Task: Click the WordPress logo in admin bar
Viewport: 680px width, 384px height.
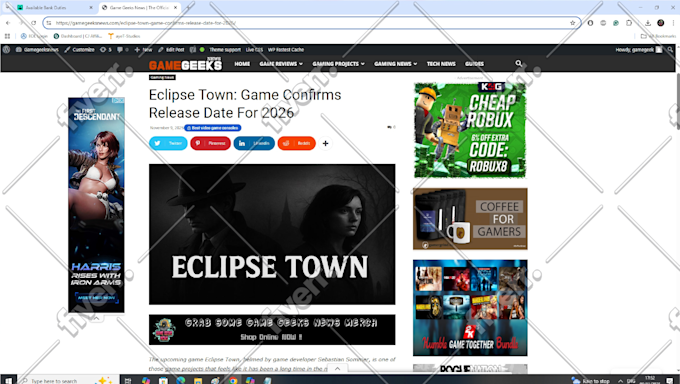Action: (x=6, y=49)
